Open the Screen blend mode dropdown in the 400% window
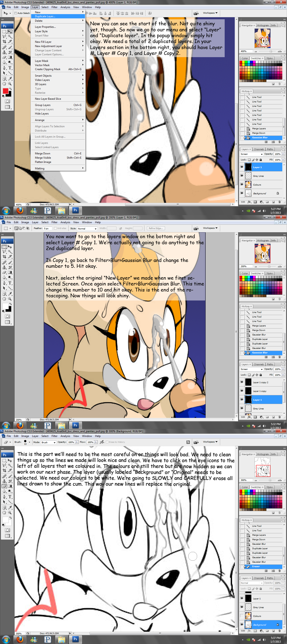Image resolution: width=287 pixels, height=644 pixels. pyautogui.click(x=252, y=154)
